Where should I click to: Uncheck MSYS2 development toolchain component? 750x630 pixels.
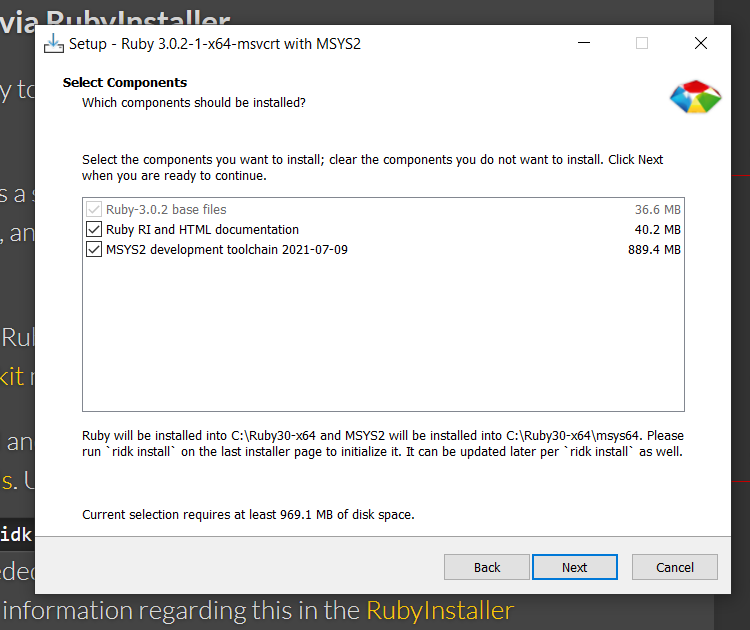[x=94, y=250]
